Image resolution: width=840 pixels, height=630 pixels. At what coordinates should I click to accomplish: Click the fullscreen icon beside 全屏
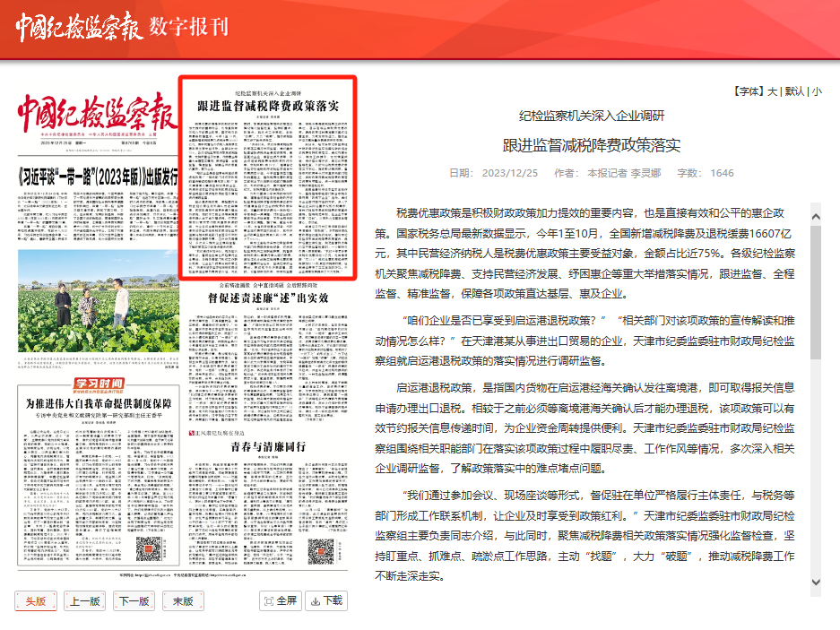269,601
